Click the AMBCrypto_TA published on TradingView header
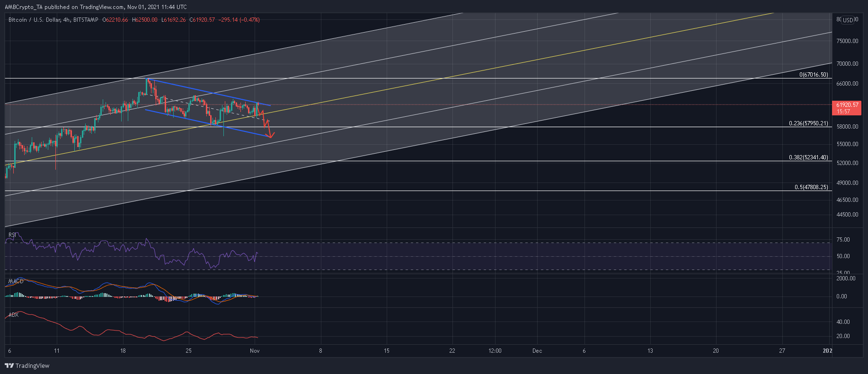The image size is (868, 374). coord(95,7)
